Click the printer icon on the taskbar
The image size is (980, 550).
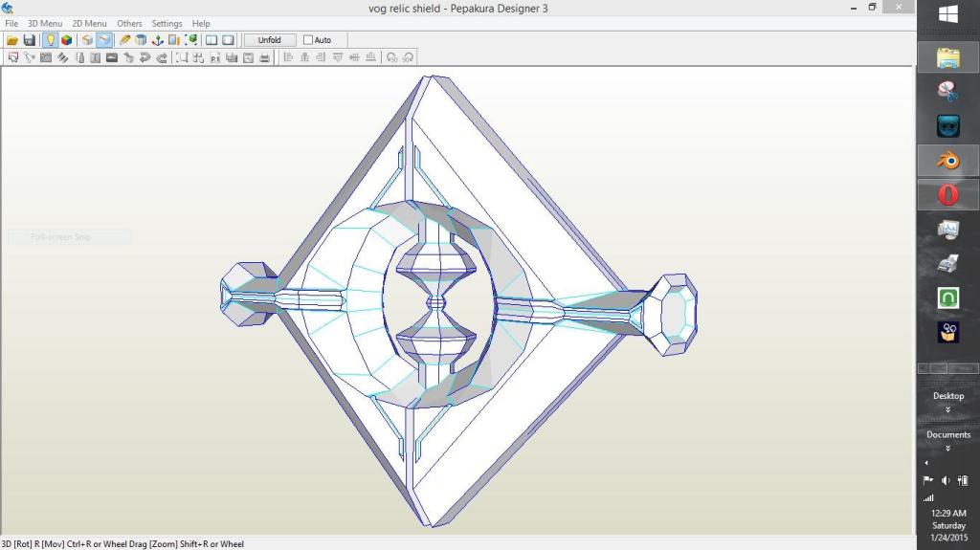pos(948,264)
